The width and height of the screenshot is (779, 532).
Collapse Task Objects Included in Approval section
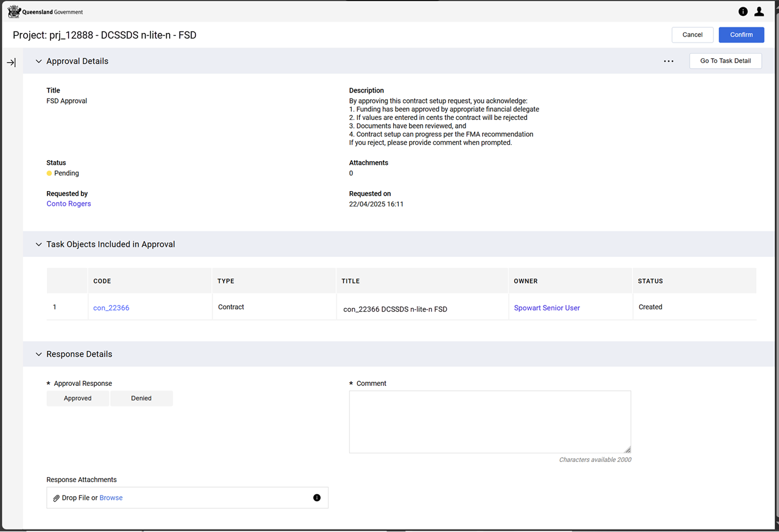point(39,244)
